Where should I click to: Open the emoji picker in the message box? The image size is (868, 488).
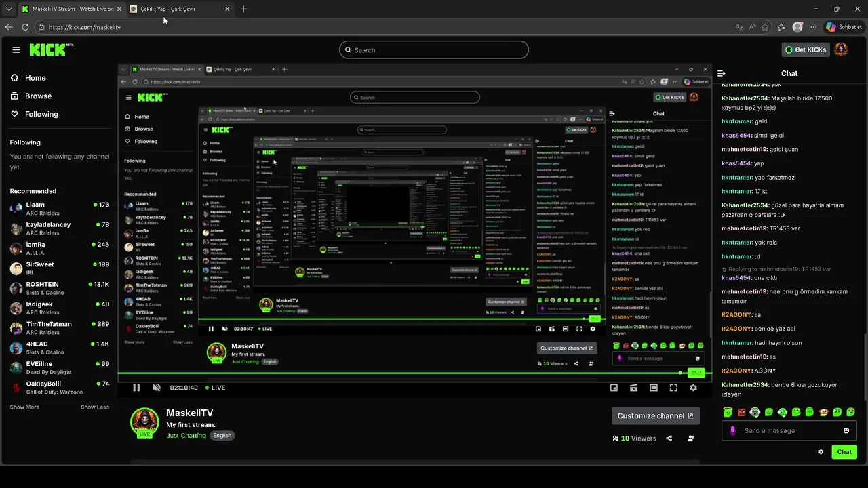click(x=846, y=430)
